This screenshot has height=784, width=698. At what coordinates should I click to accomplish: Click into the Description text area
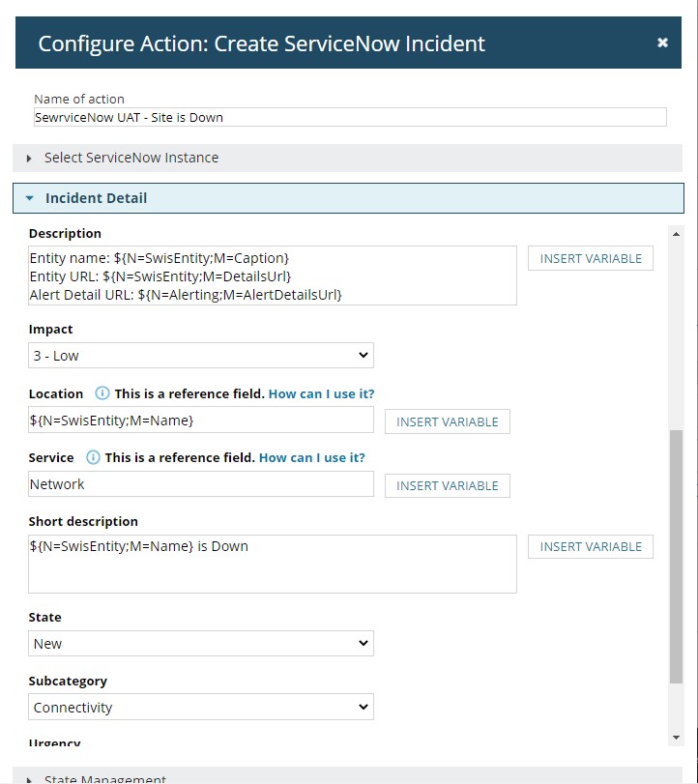click(272, 276)
